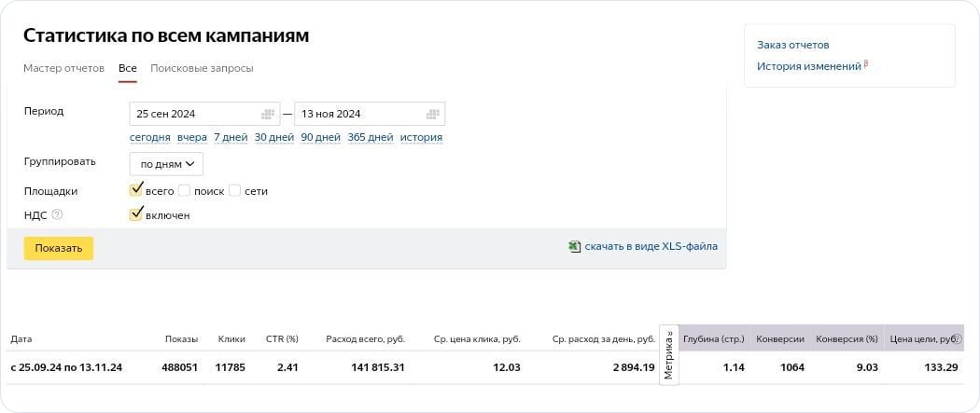
Task: Click 'скачать в виде XLS-файла' link
Action: point(651,247)
